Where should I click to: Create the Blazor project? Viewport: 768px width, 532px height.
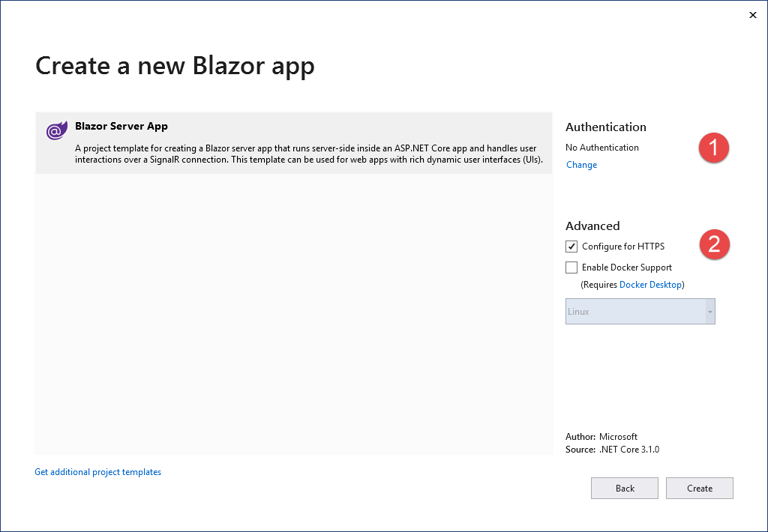700,489
